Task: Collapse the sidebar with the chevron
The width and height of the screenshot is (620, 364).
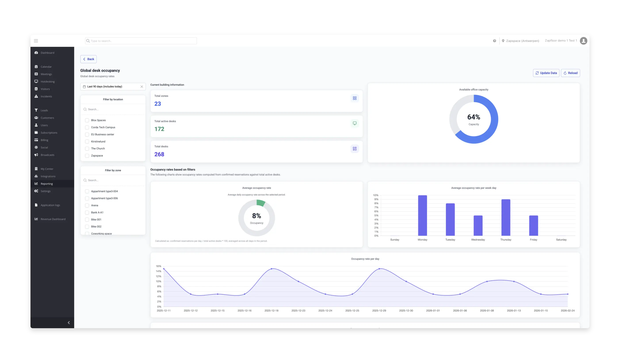Action: tap(69, 322)
